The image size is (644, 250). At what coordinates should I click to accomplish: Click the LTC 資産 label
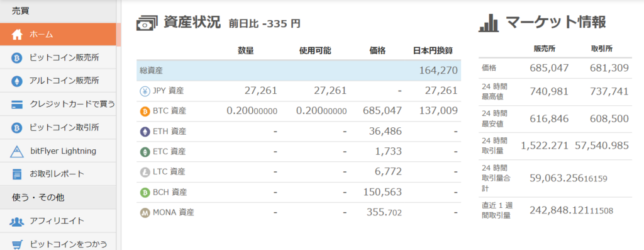[x=169, y=173]
